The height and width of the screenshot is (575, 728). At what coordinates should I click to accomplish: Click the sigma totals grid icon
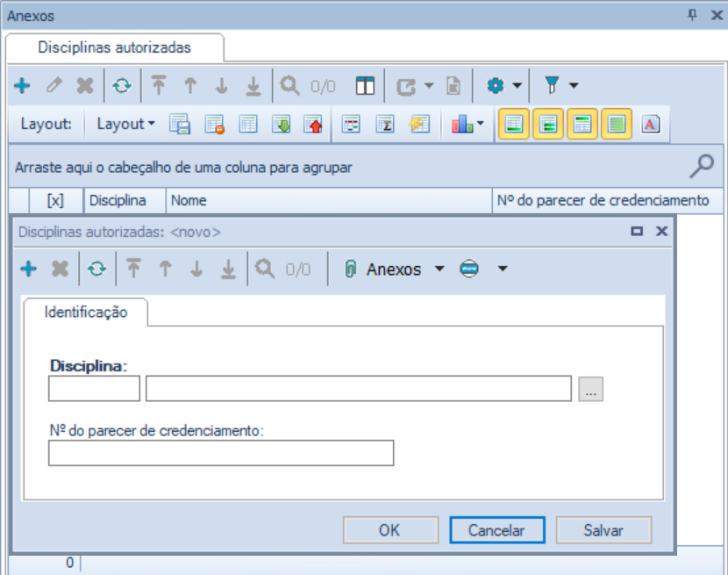click(x=385, y=125)
